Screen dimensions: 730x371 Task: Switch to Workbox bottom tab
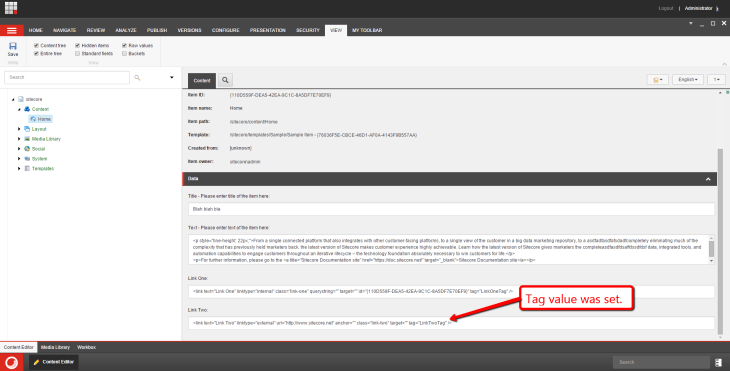[87, 347]
